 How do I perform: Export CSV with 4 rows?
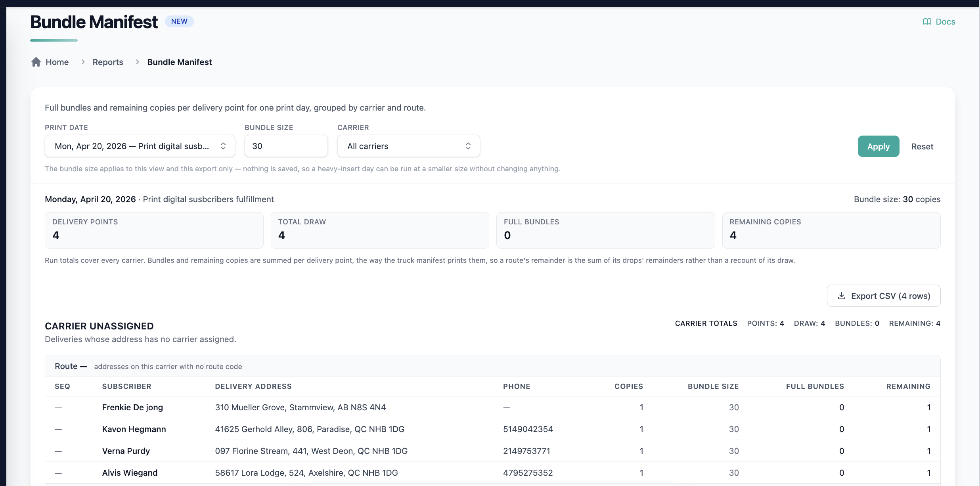[884, 296]
